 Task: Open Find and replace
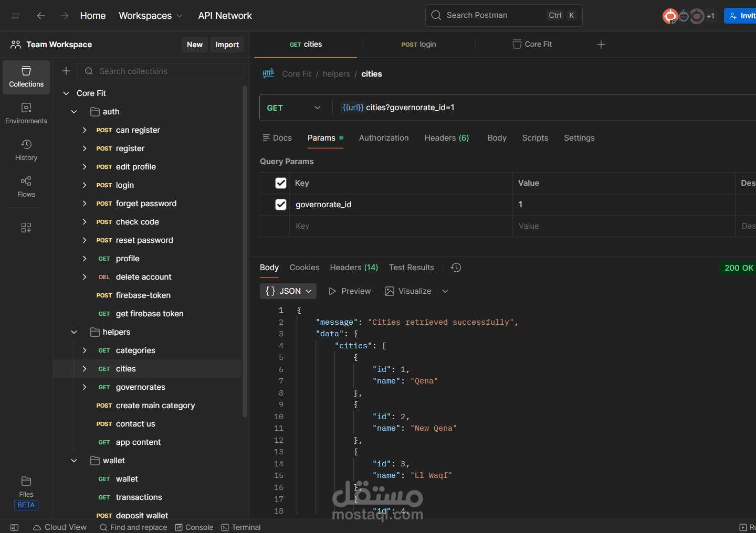click(133, 527)
